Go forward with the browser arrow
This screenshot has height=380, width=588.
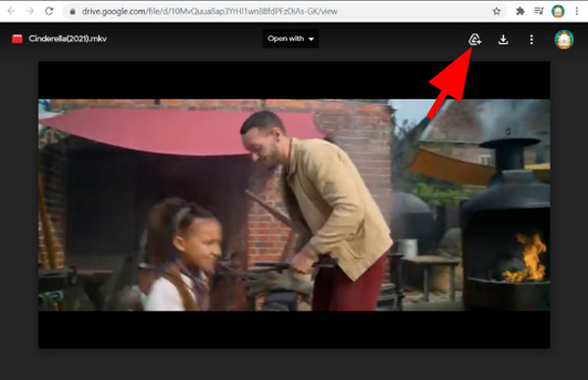pyautogui.click(x=30, y=11)
